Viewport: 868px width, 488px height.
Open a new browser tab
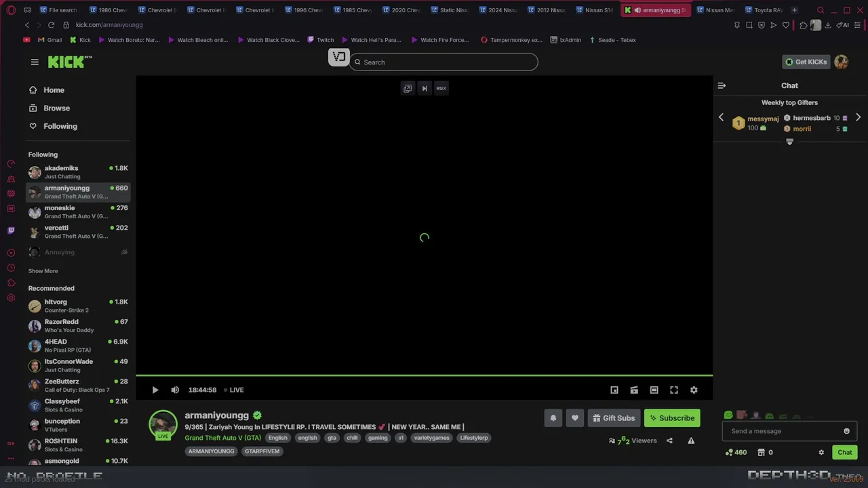pyautogui.click(x=794, y=10)
